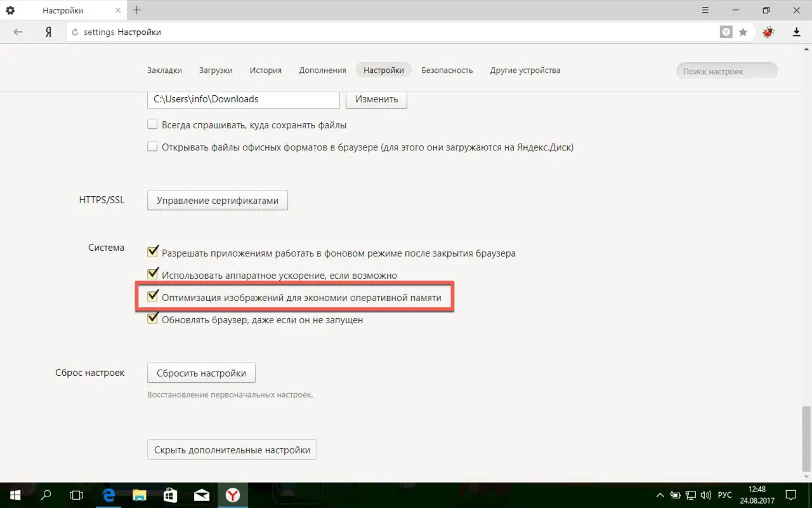Click the Сбросить настройки button
The image size is (812, 508).
coord(201,373)
